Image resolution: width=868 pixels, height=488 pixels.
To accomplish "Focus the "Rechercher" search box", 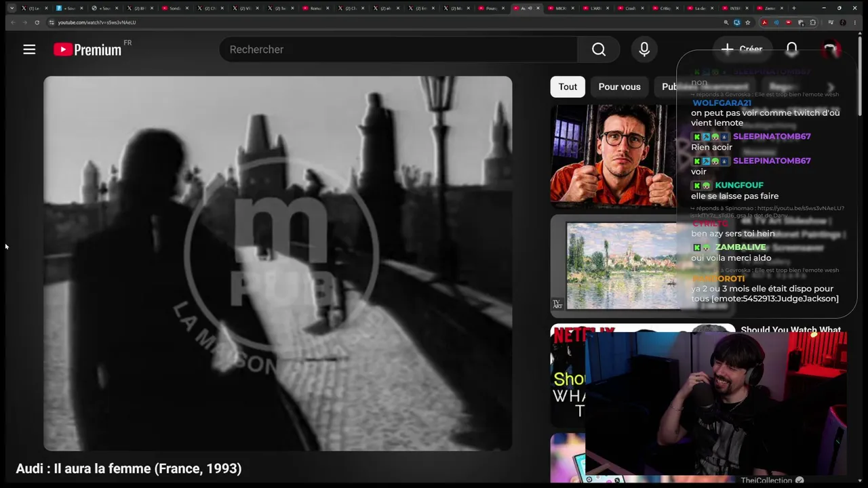I will [x=398, y=49].
